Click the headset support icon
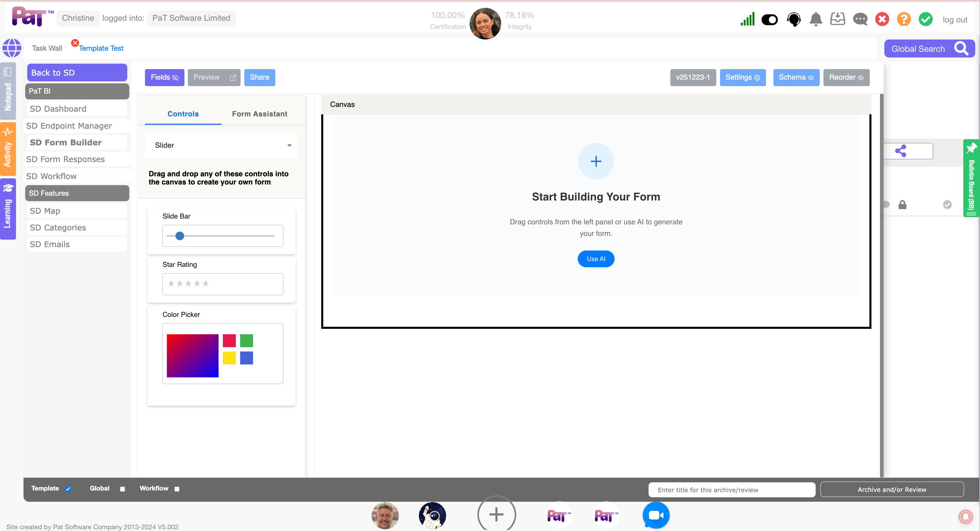This screenshot has width=980, height=531. (x=794, y=19)
